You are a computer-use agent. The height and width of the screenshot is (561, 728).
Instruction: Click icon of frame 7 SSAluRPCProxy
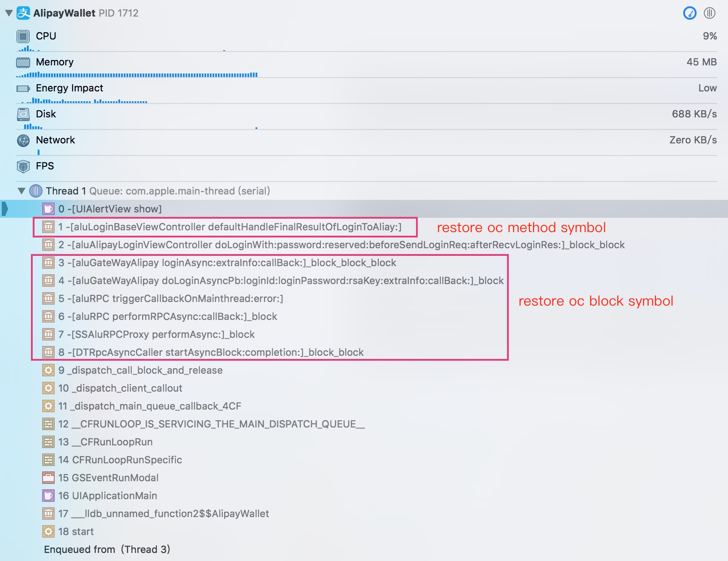click(48, 334)
